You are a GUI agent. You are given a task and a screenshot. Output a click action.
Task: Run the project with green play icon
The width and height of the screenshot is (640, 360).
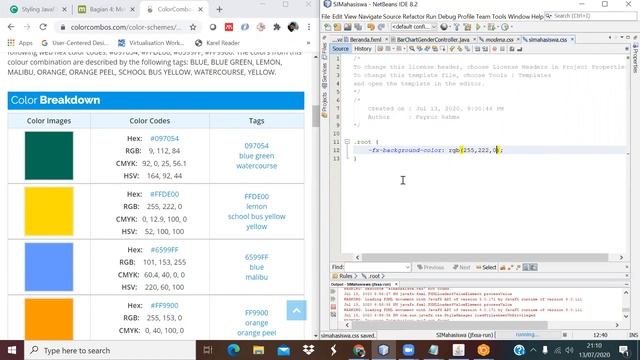[478, 27]
